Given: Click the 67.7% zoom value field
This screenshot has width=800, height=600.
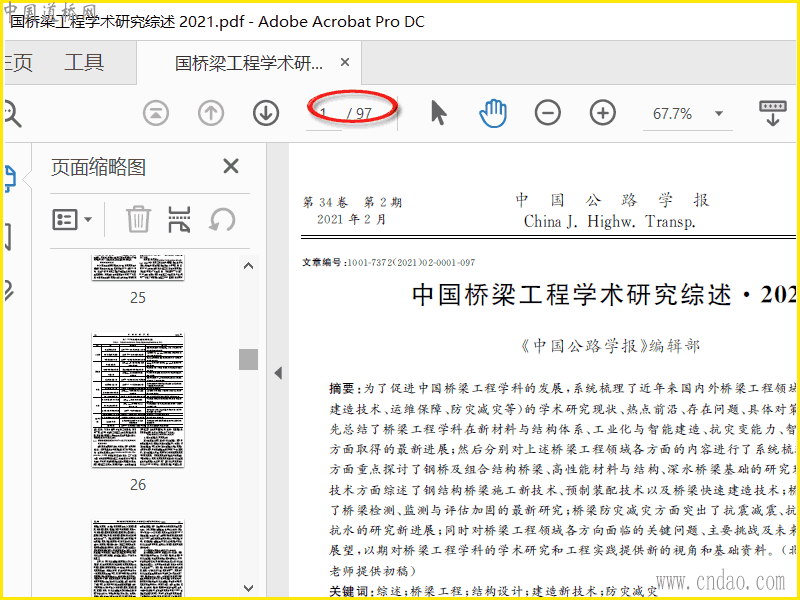Looking at the screenshot, I should coord(672,114).
